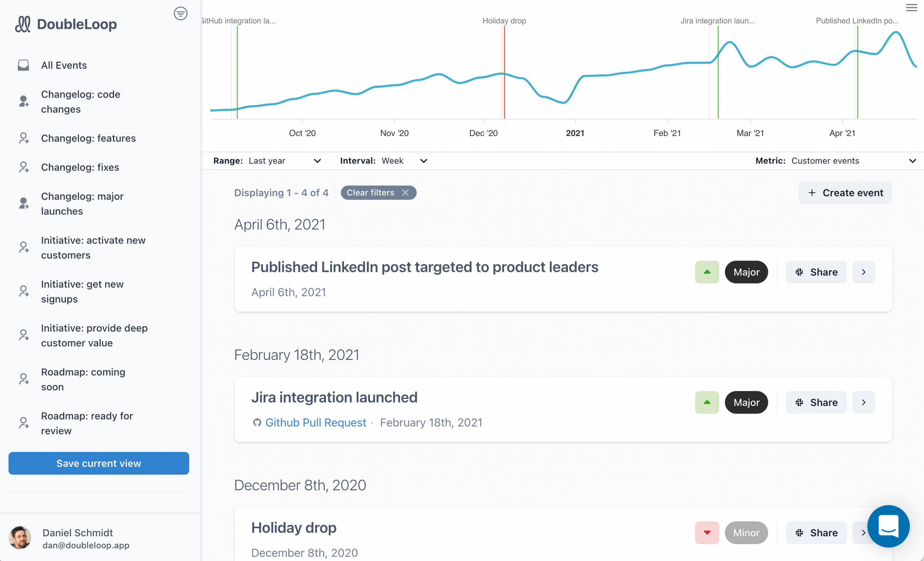Open the filter icon above the sidebar

point(181,14)
